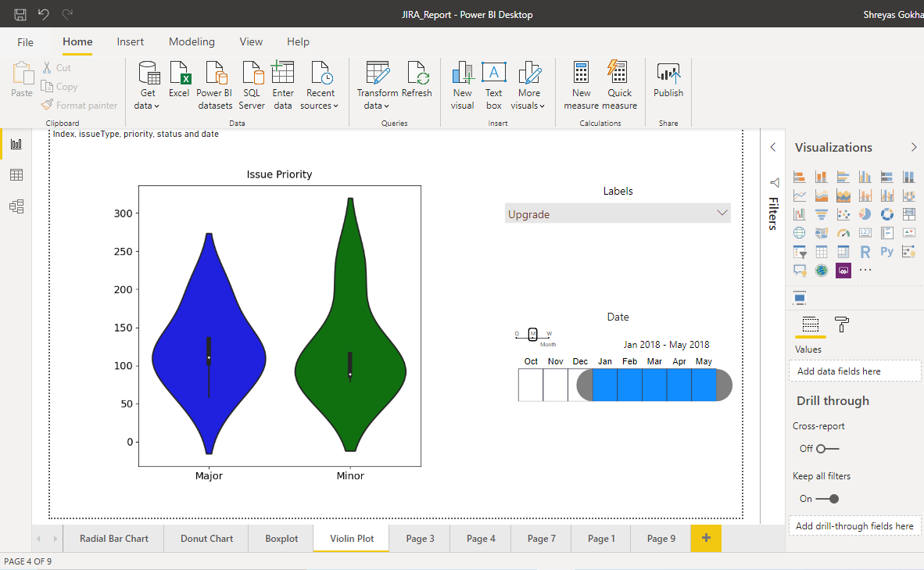Publish the JIRA_Report

coord(668,82)
